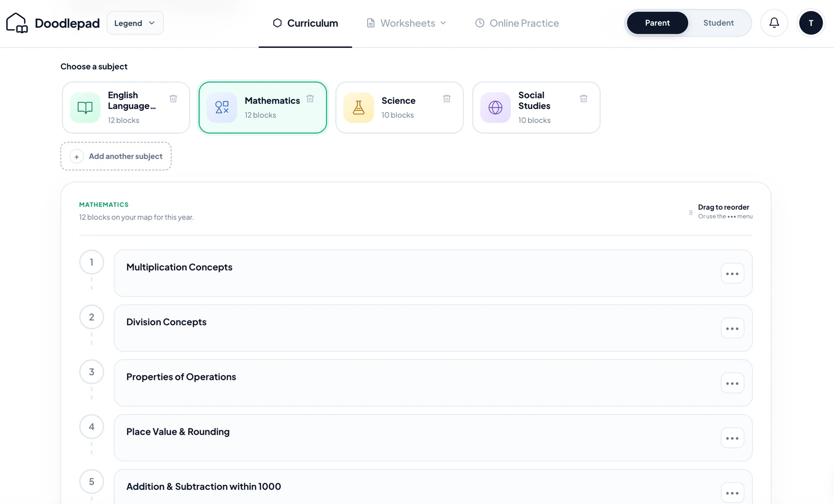The height and width of the screenshot is (504, 834).
Task: Delete the Social Studies subject via trash icon
Action: coord(584,99)
